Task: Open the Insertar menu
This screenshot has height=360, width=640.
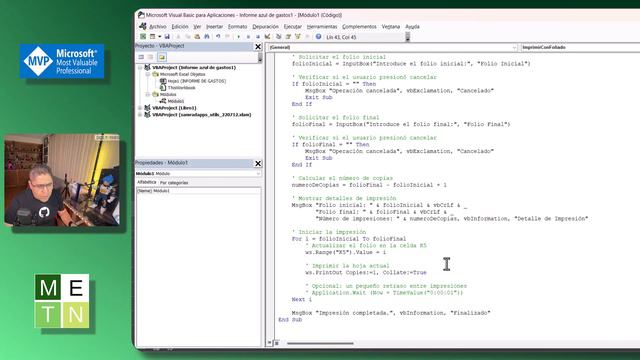Action: tap(214, 27)
